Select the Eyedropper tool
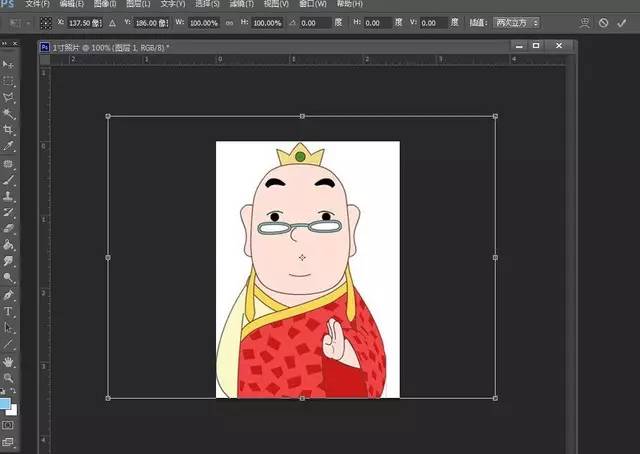This screenshot has width=640, height=454. tap(8, 146)
